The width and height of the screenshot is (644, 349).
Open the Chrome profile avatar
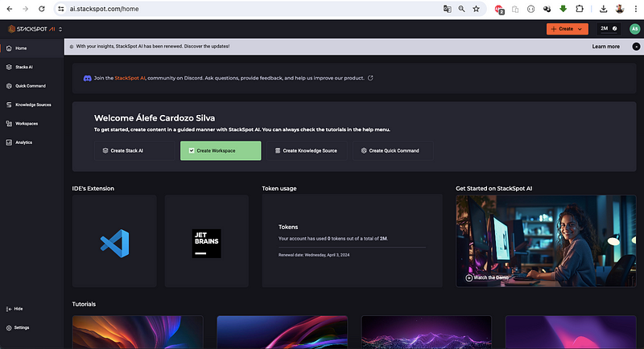click(x=620, y=9)
